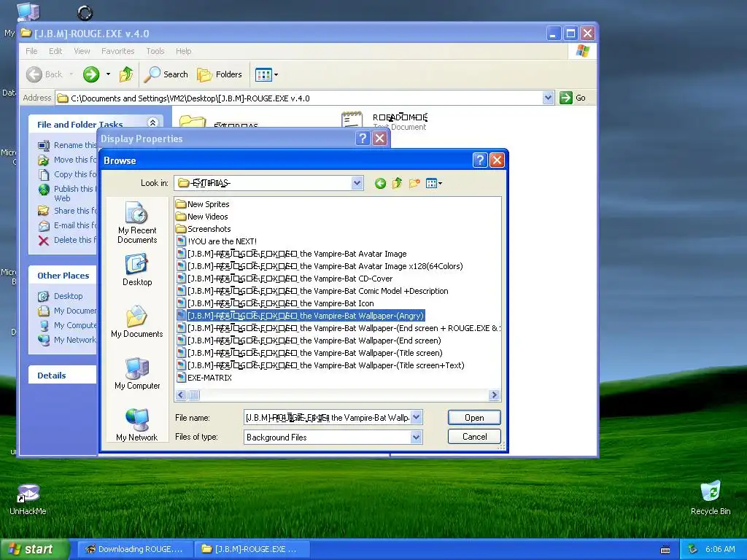Click the 'Copy this' task link
This screenshot has width=747, height=560.
point(67,174)
